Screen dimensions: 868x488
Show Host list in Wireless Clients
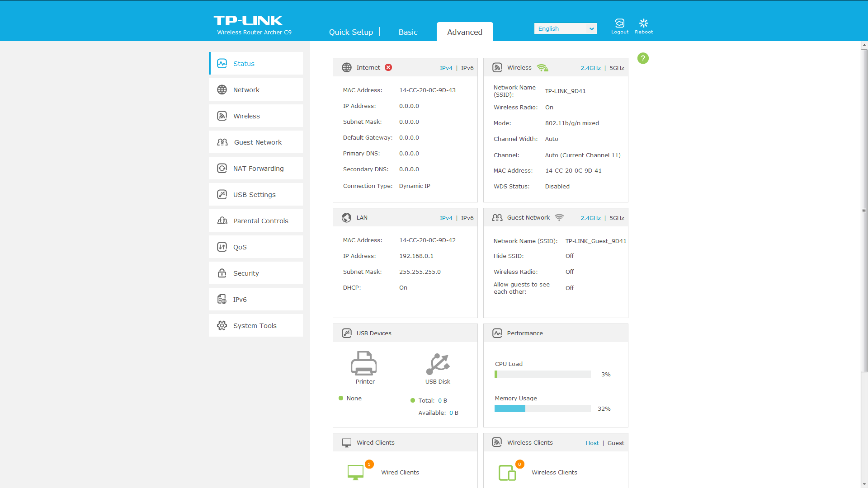[x=592, y=443]
